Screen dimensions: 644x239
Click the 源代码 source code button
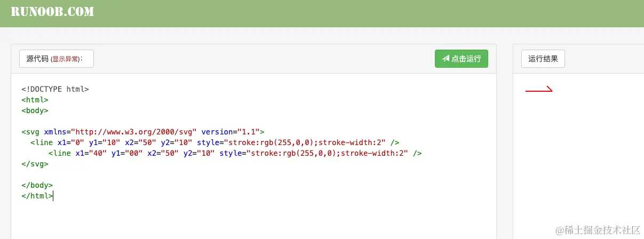click(57, 59)
